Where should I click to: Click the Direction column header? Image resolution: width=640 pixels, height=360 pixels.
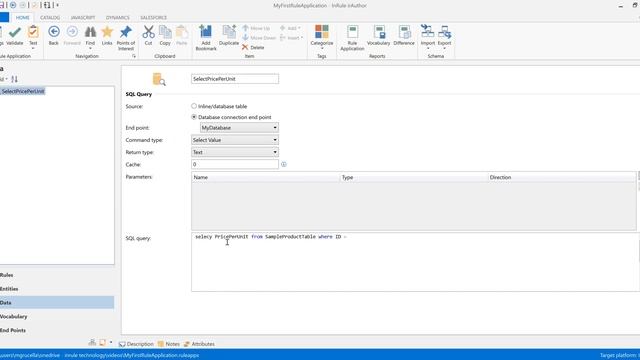point(562,177)
